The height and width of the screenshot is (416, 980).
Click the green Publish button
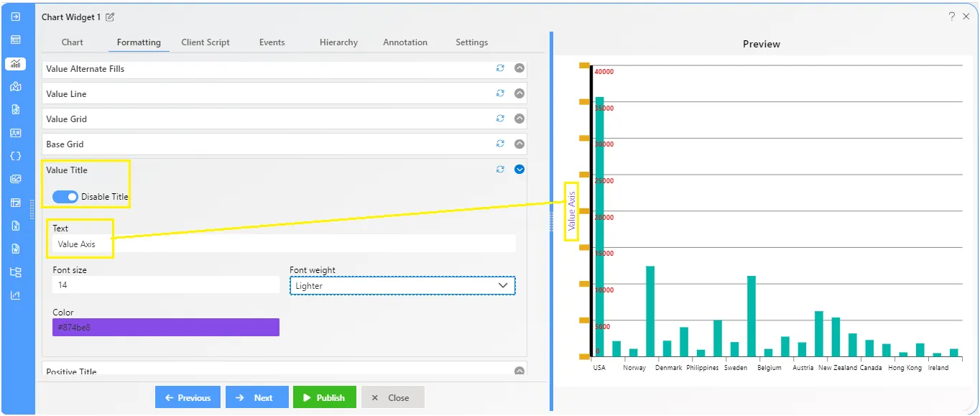[x=325, y=397]
